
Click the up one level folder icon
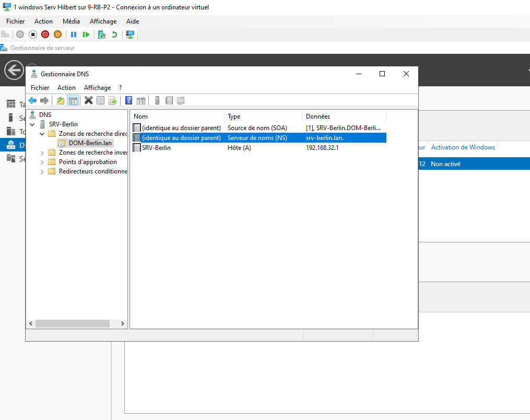tap(61, 100)
